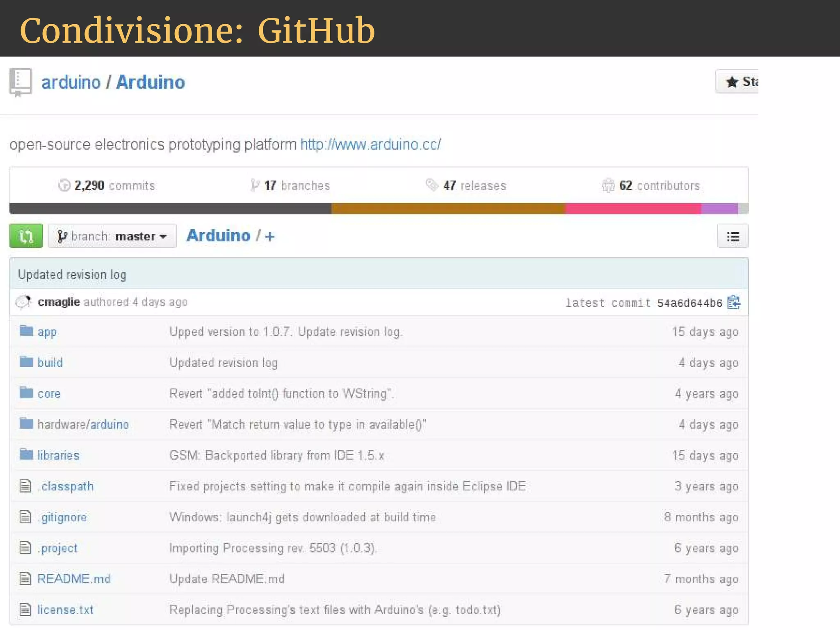Image resolution: width=840 pixels, height=630 pixels.
Task: Click the build folder icon
Action: (x=26, y=362)
